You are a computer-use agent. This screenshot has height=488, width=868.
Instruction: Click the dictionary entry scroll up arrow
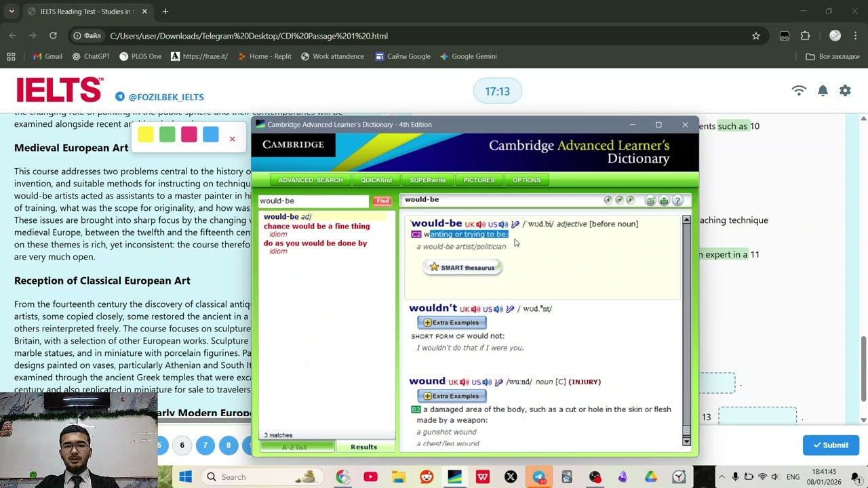click(686, 220)
